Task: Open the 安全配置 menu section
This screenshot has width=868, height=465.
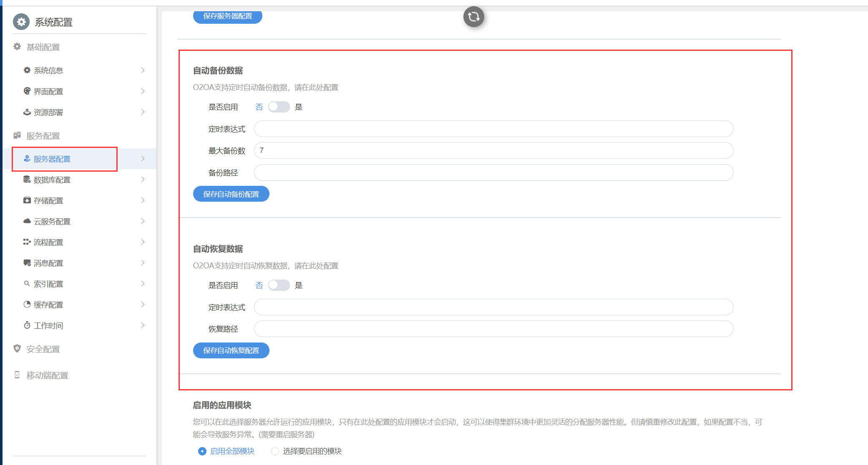Action: (43, 349)
